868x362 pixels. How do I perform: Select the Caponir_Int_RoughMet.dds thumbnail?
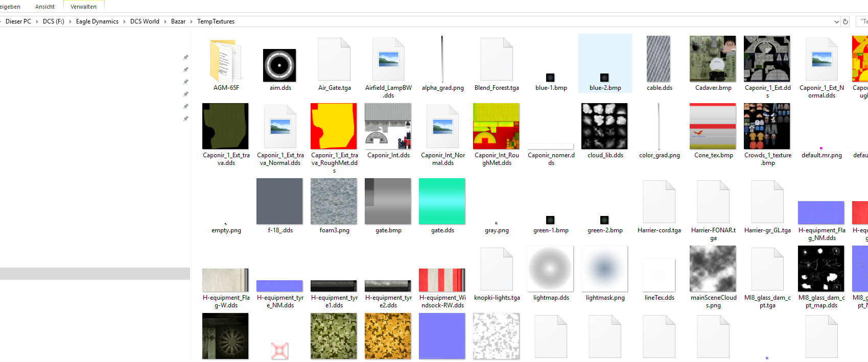[496, 126]
